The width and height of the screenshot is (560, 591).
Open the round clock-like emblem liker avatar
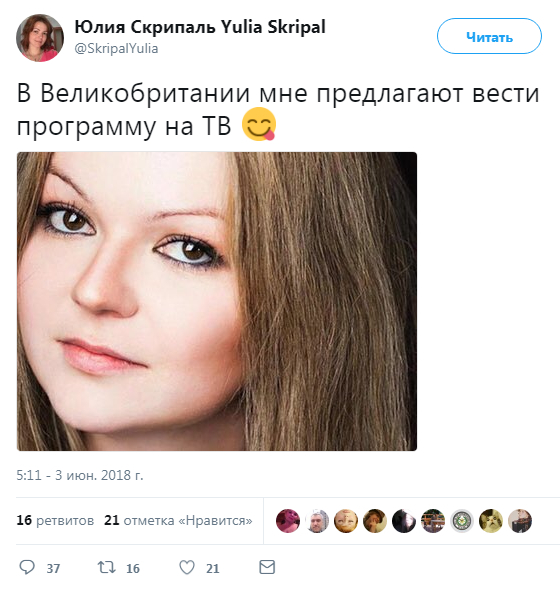462,521
